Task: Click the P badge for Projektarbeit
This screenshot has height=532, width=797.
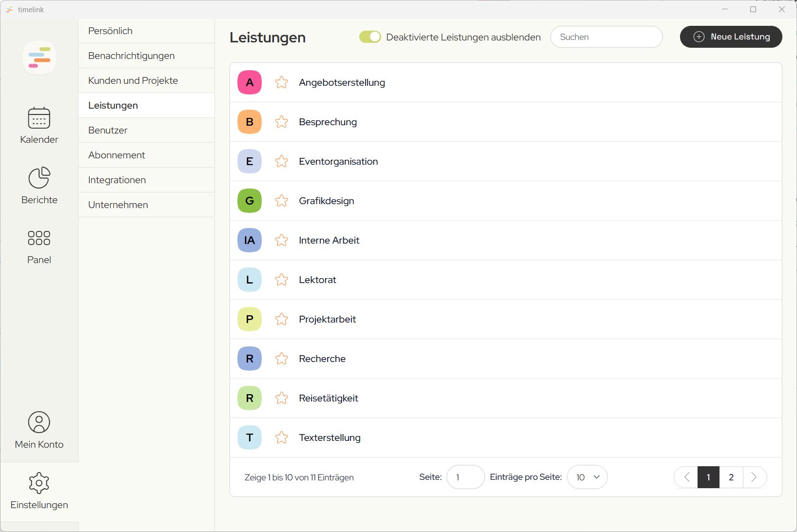Action: pos(250,319)
